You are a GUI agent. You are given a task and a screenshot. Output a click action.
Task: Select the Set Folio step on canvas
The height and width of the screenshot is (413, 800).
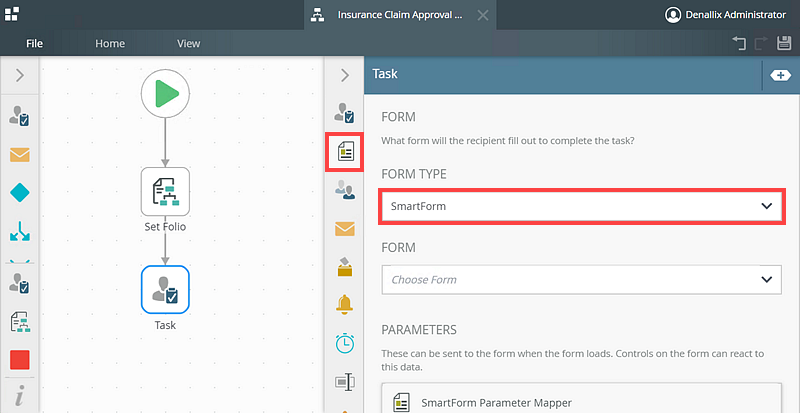[165, 191]
